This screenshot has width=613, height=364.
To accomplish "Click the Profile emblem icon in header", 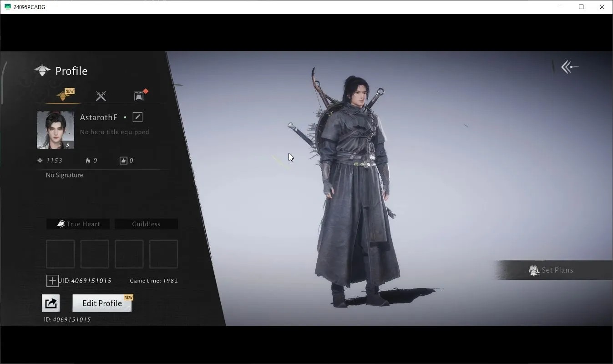I will point(42,71).
